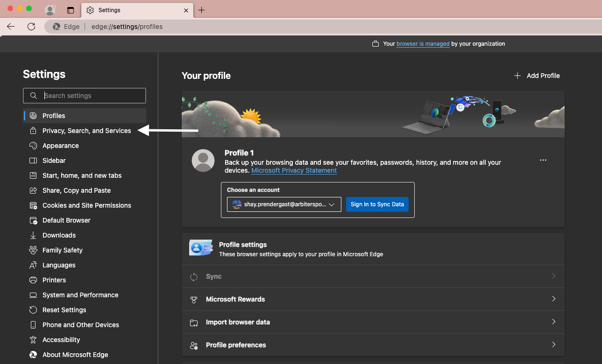Click the Cookies and Site Permissions icon
Viewport: 602px width, 364px height.
tap(33, 205)
